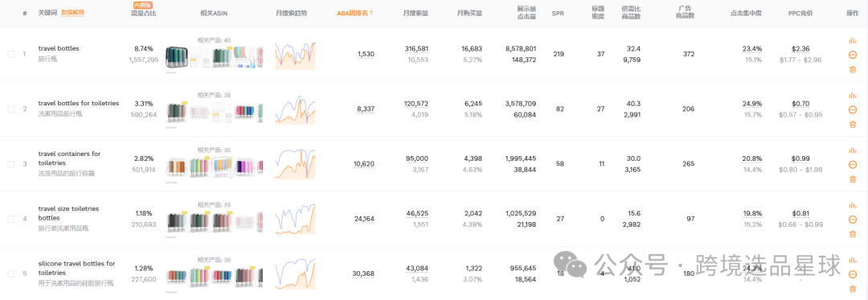Sort by 月搜索量 column header
Image resolution: width=868 pixels, height=300 pixels.
click(x=416, y=14)
